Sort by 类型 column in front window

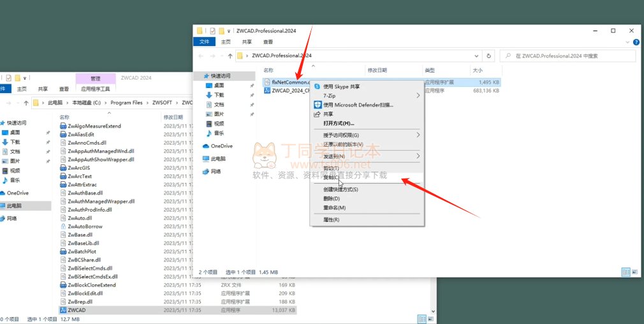pos(430,70)
